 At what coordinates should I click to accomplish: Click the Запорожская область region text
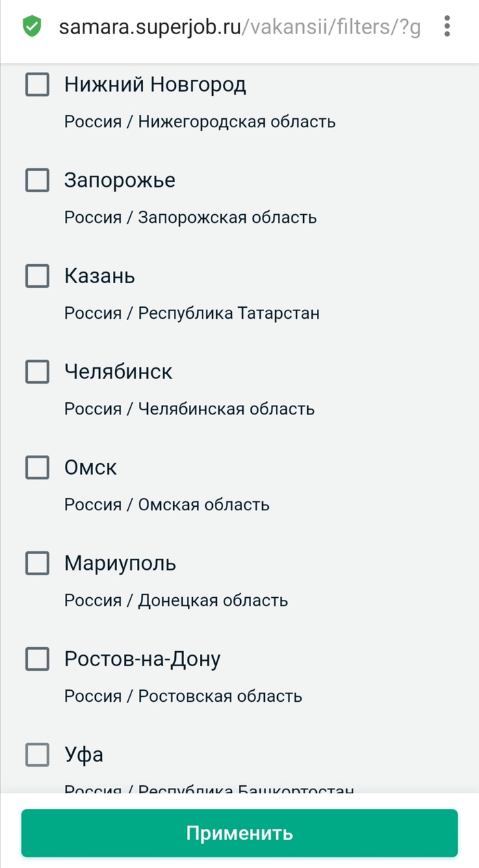coord(190,217)
